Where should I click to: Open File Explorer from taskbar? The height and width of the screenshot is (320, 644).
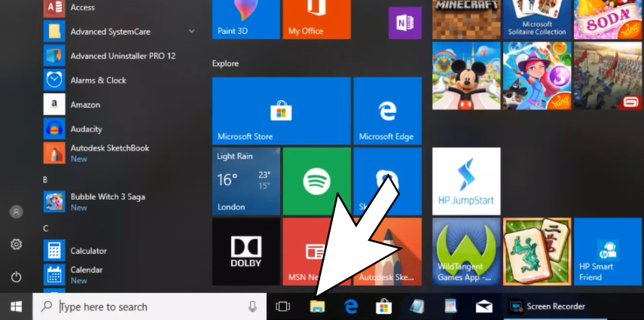tap(317, 306)
